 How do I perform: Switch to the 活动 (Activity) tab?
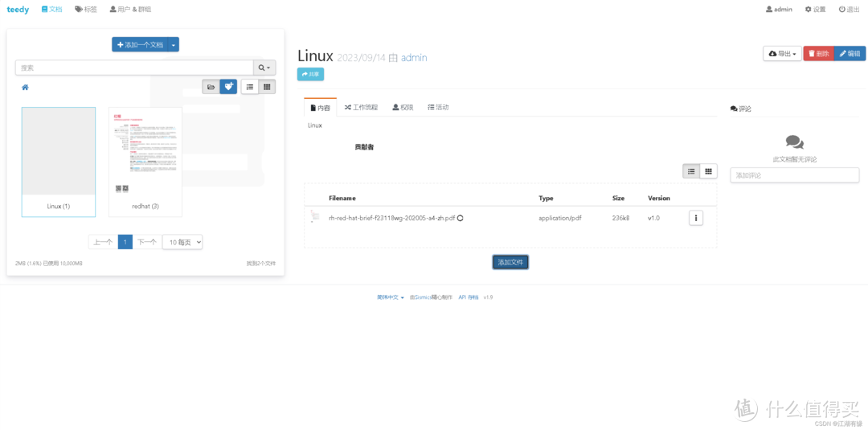[438, 108]
